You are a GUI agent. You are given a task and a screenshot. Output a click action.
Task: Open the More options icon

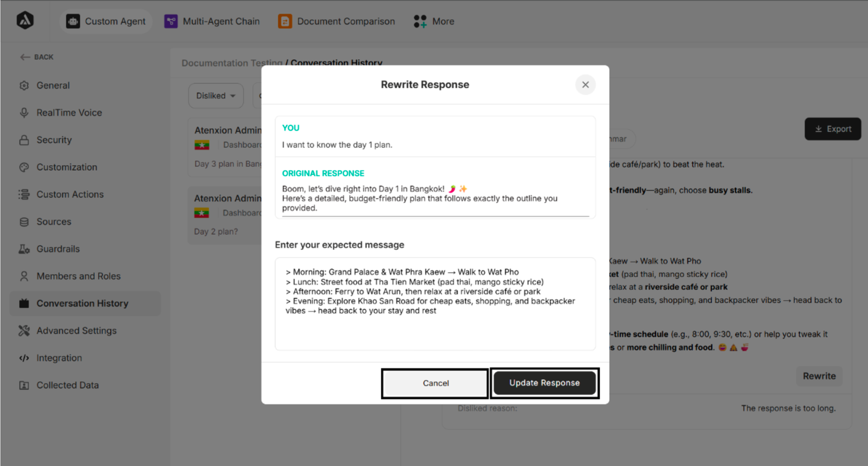click(x=421, y=21)
